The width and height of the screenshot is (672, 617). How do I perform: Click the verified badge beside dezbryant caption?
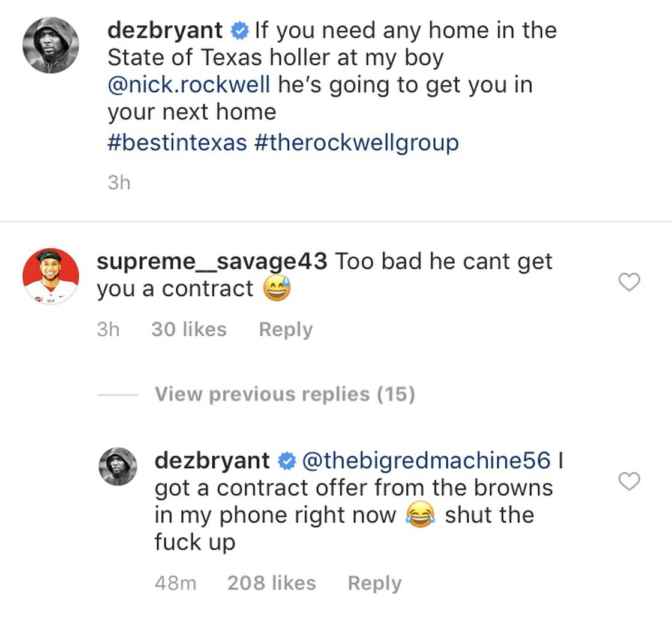[x=239, y=31]
